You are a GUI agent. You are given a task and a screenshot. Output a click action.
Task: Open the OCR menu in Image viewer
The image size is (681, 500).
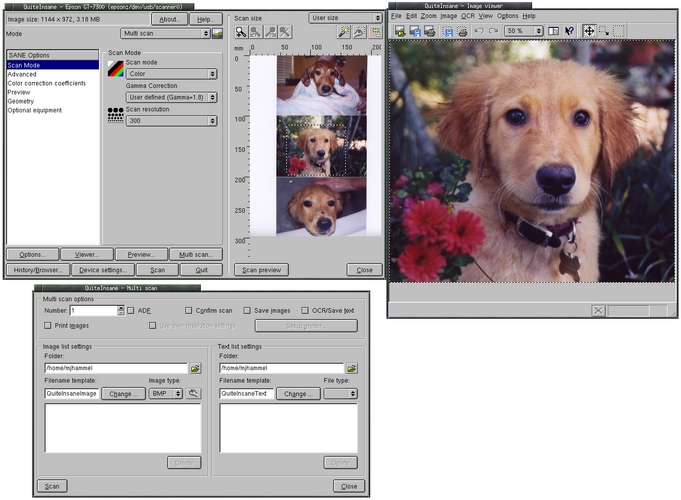467,17
